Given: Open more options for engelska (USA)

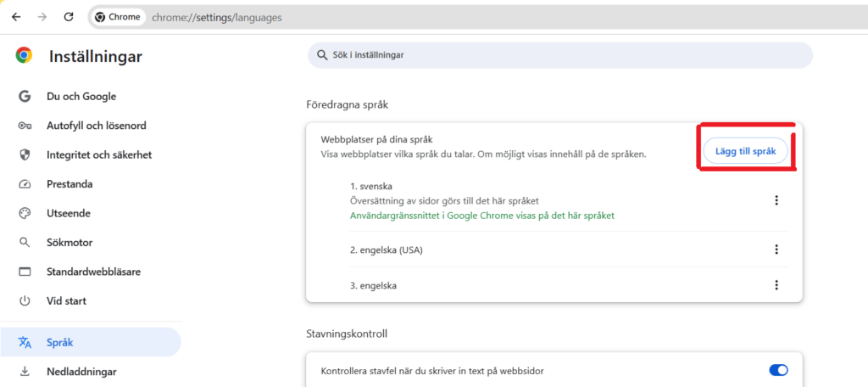Looking at the screenshot, I should click(x=776, y=250).
